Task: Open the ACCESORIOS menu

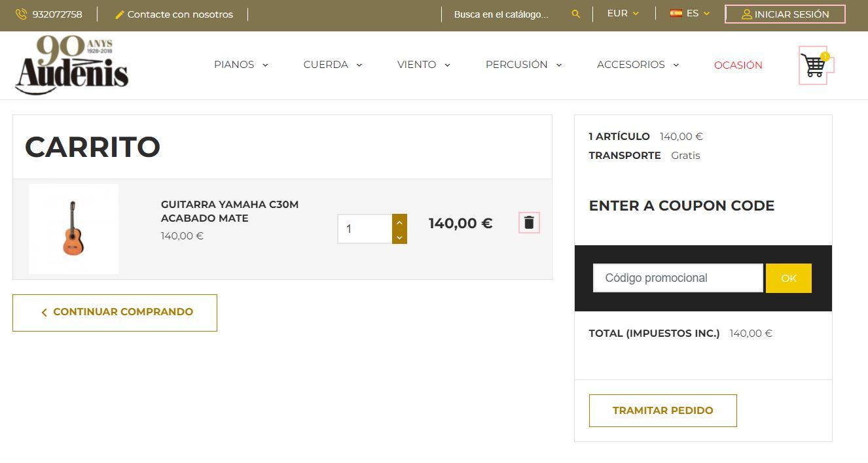Action: click(630, 65)
